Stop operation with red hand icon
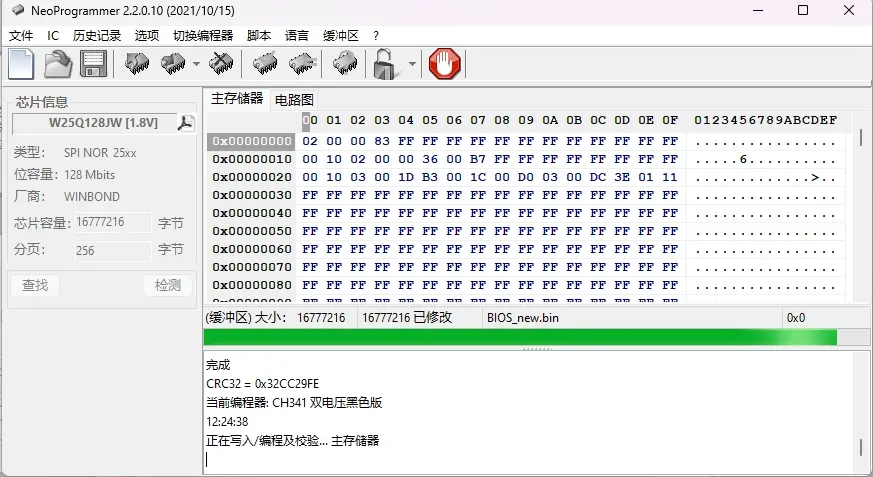This screenshot has width=873, height=477. tap(444, 63)
